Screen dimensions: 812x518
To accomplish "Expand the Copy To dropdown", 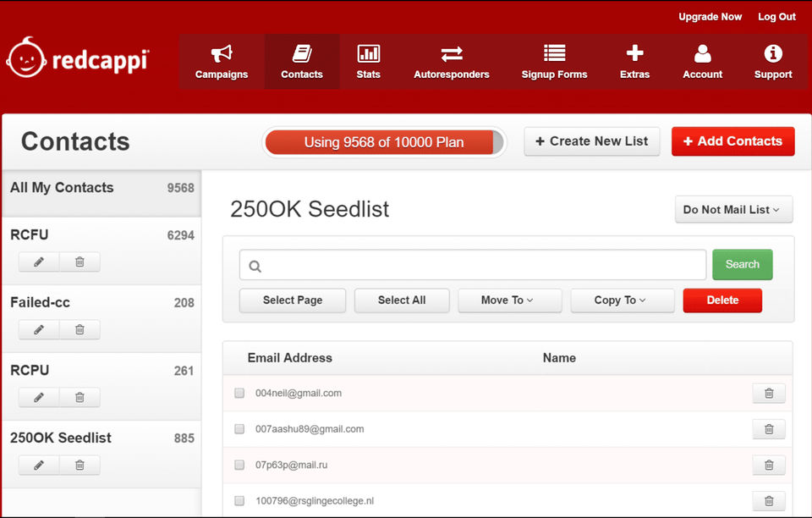I will tap(623, 300).
